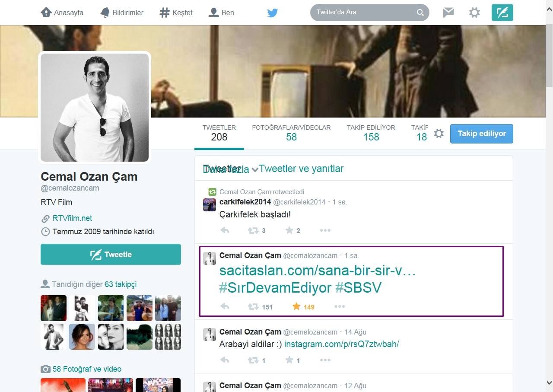Viewport: 553px width, 392px height.
Task: Click the Tweetle button
Action: (111, 254)
